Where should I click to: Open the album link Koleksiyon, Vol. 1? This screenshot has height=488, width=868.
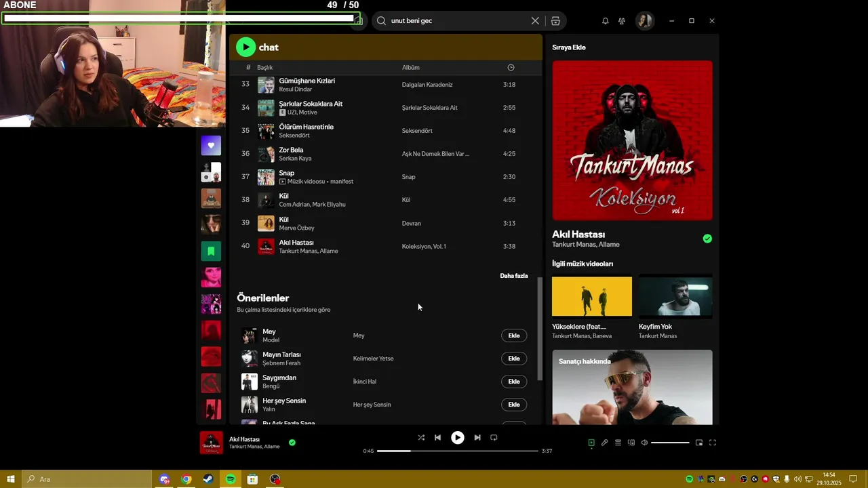[424, 246]
